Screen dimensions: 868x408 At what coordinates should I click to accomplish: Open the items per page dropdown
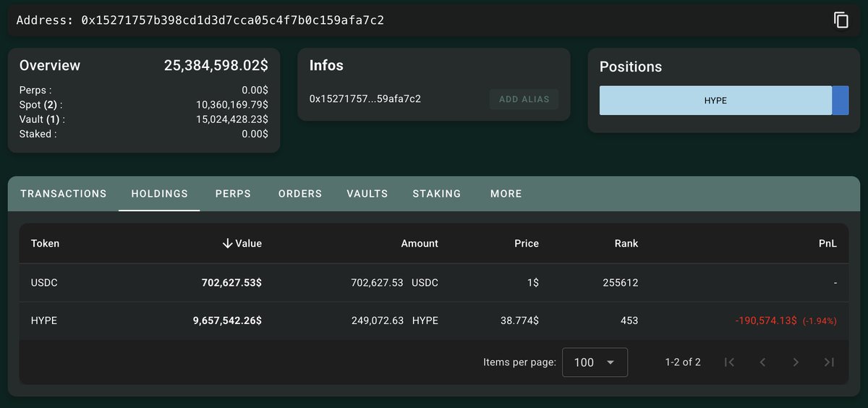tap(595, 362)
